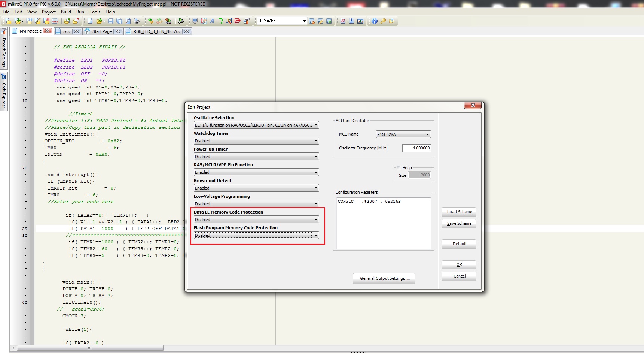Click the Edit Project pencil icon
644x354 pixels.
[x=37, y=21]
